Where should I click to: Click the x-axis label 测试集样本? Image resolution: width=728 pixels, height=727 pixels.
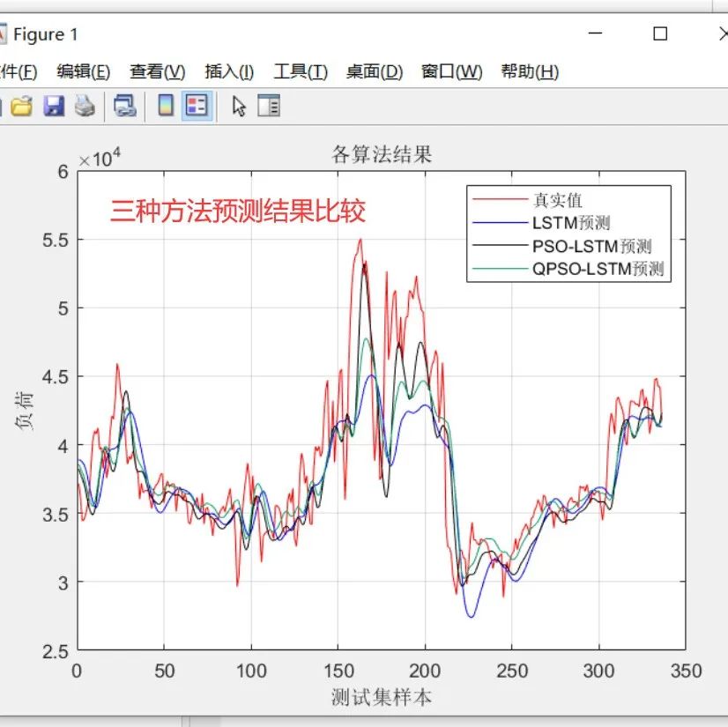382,698
